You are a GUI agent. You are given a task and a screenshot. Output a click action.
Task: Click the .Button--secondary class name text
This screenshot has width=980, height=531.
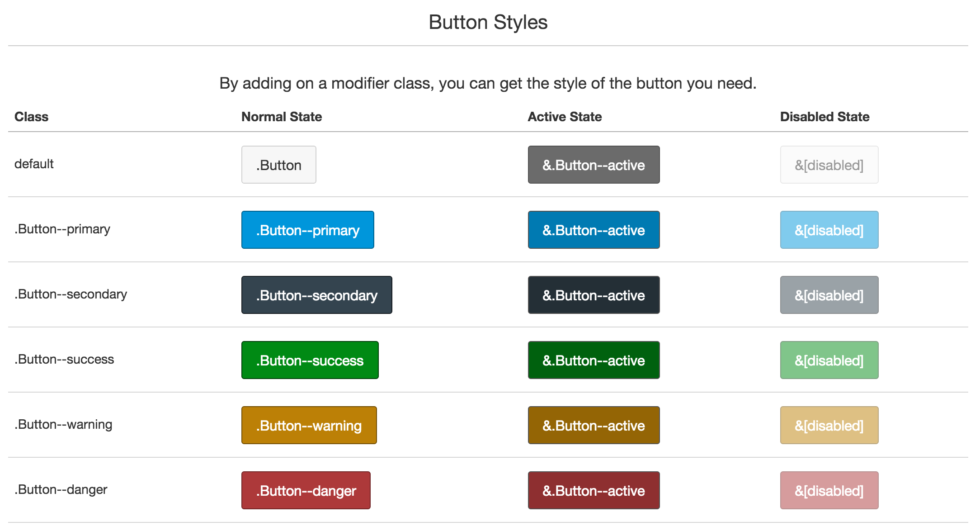pyautogui.click(x=71, y=294)
